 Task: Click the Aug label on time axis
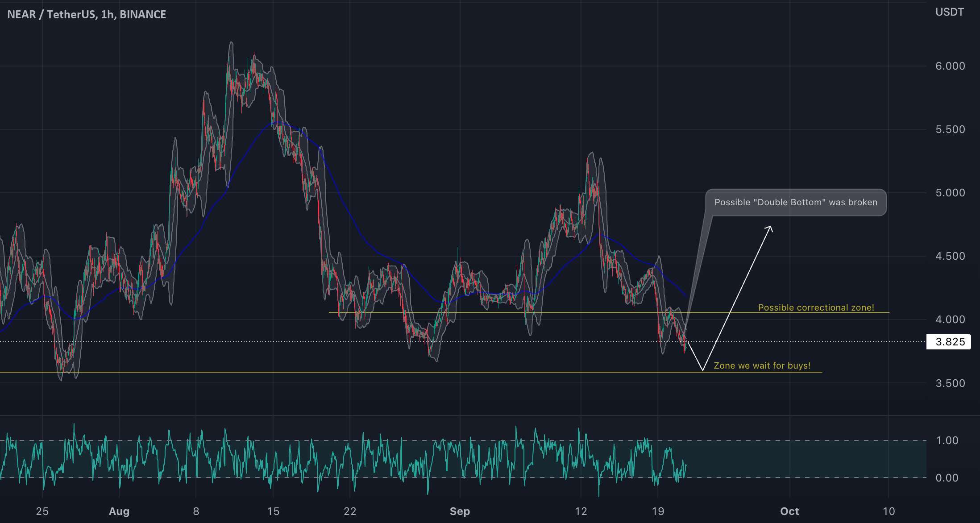pyautogui.click(x=119, y=511)
